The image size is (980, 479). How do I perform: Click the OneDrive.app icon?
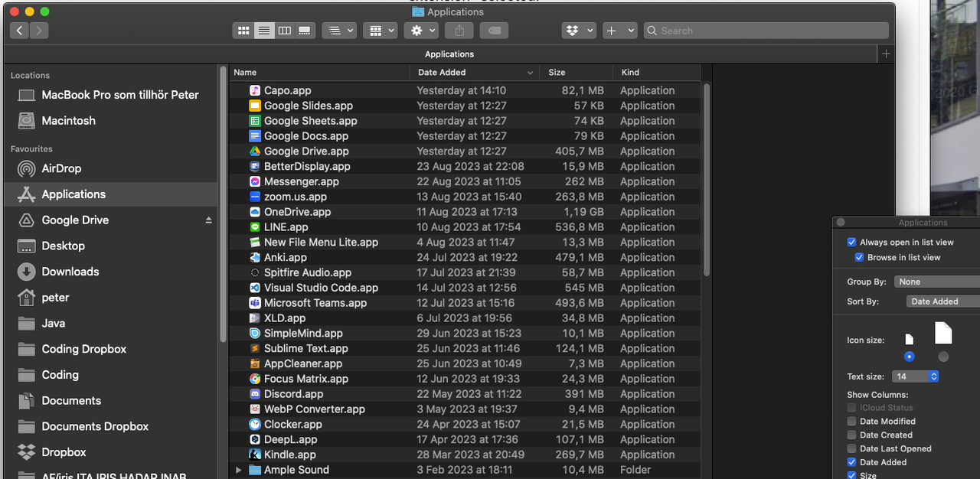[x=255, y=212]
